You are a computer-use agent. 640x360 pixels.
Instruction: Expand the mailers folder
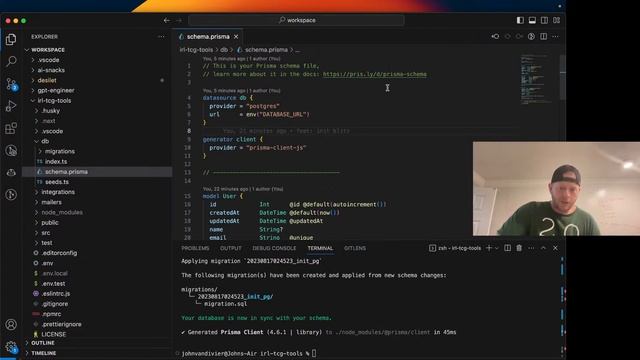tap(51, 202)
